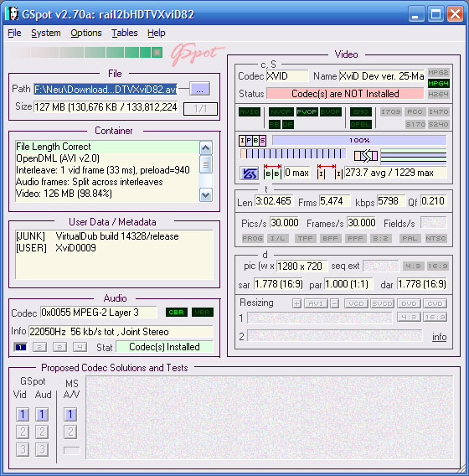Click the NVOP indicator
The image size is (469, 476).
tap(281, 112)
